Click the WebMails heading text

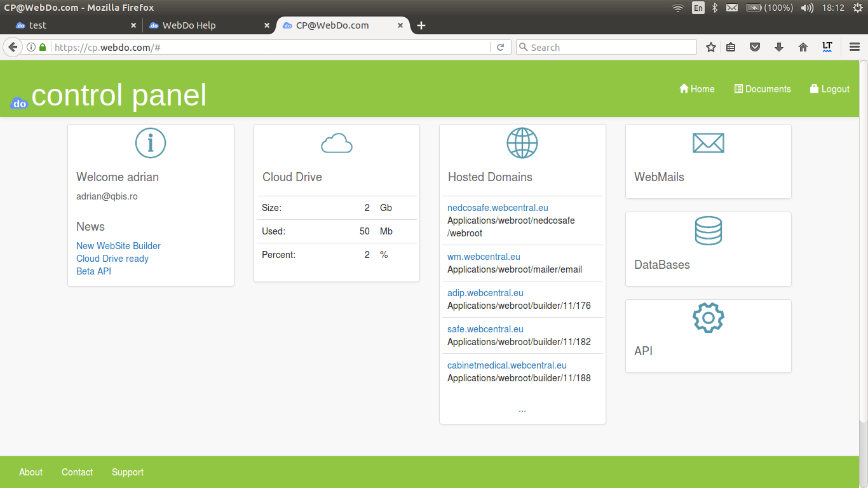coord(659,177)
